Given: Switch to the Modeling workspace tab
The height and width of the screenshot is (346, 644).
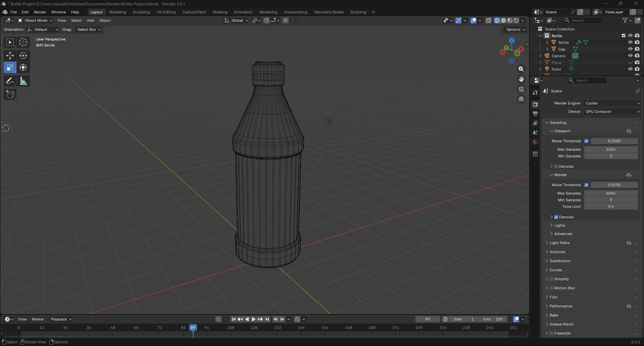Looking at the screenshot, I should point(117,12).
